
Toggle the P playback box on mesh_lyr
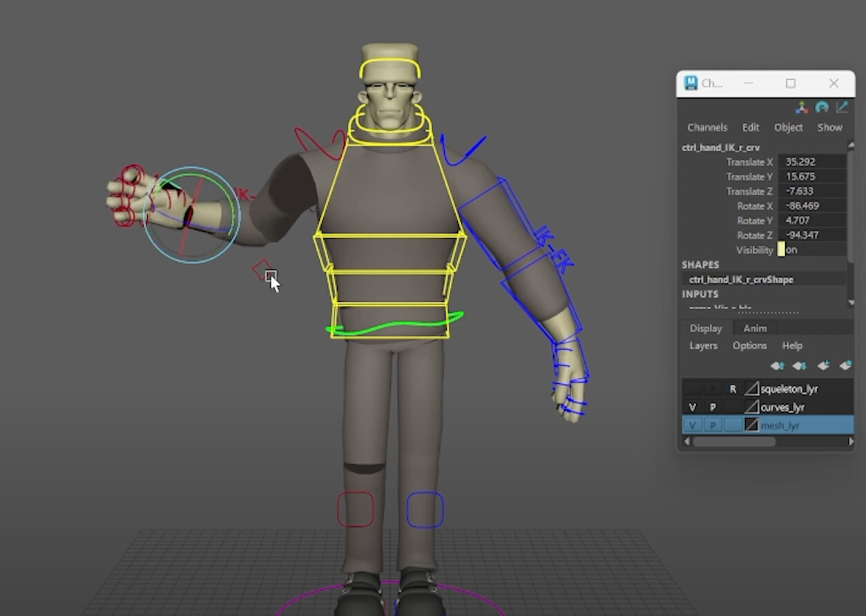click(712, 425)
